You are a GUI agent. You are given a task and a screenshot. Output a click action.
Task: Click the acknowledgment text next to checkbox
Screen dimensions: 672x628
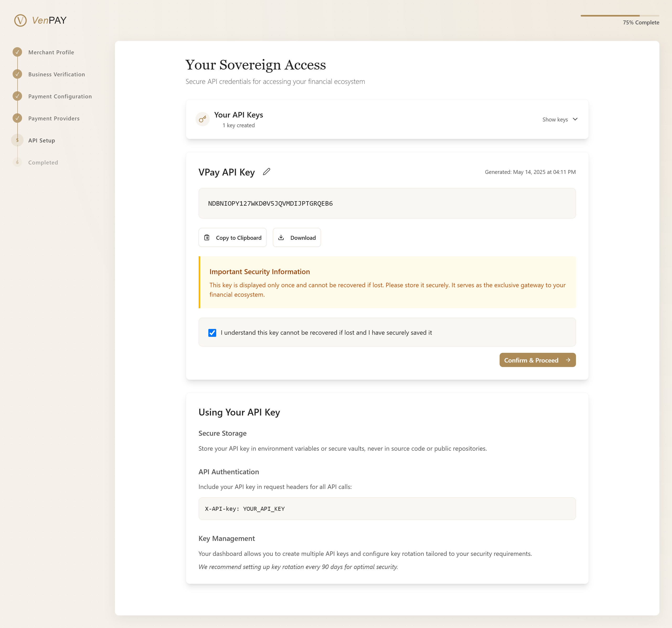click(326, 333)
